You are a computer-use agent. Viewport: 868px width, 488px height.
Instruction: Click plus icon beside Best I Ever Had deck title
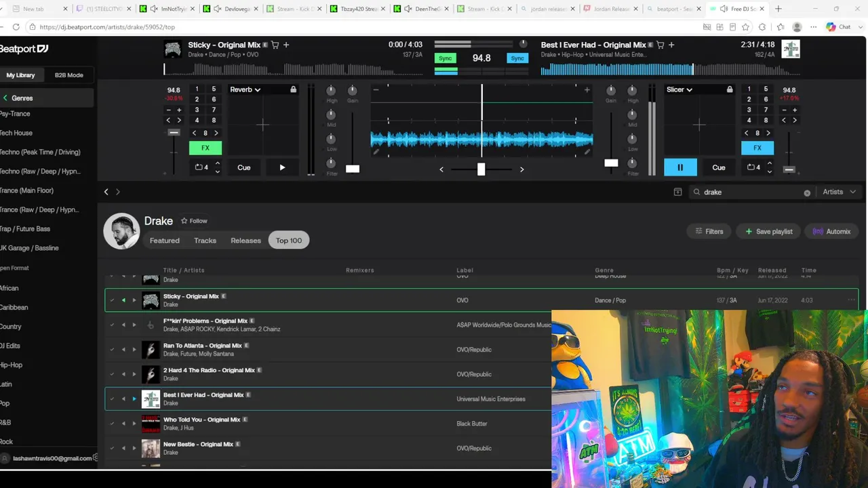(x=671, y=45)
